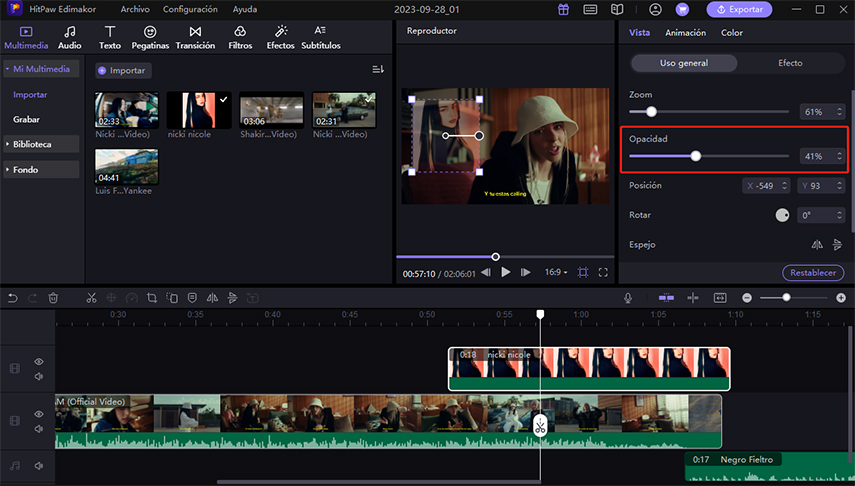Expand the Biblioteca section

click(x=41, y=144)
